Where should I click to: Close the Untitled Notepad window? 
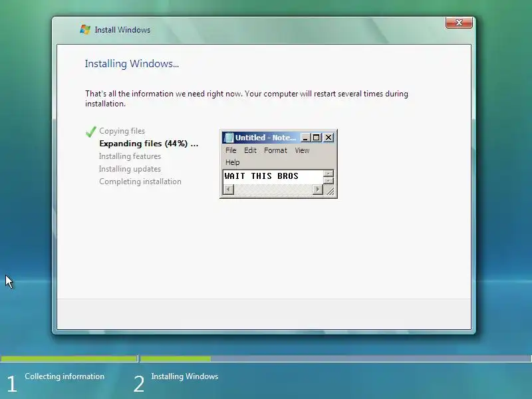click(328, 138)
